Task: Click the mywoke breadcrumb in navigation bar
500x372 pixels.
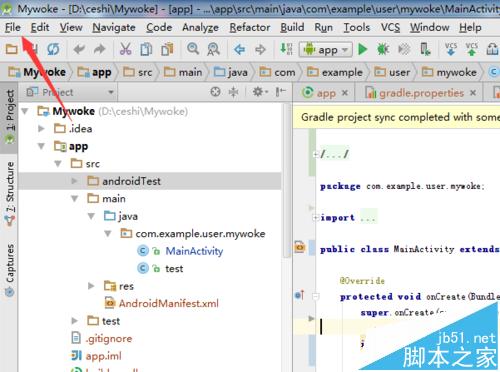Action: click(x=450, y=72)
